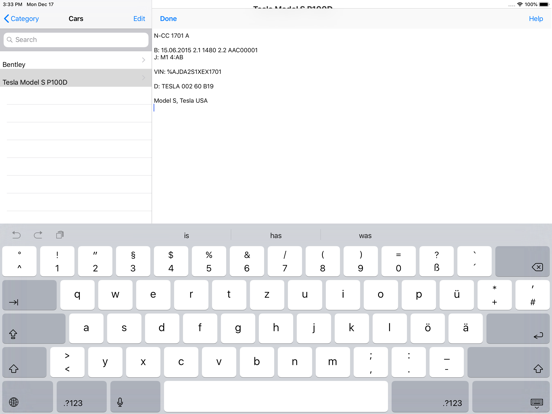Tap the Wi-Fi icon in status bar
Screen dimensions: 552x414
coord(520,4)
